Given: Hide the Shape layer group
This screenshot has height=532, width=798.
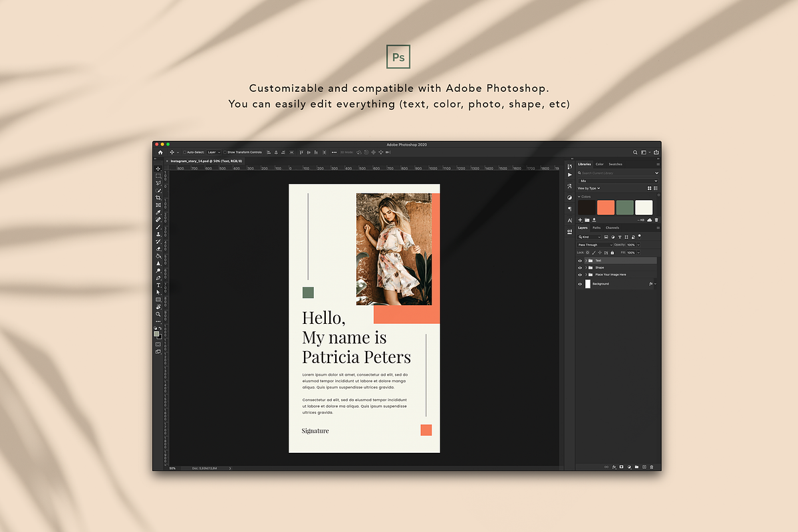Looking at the screenshot, I should tap(580, 268).
